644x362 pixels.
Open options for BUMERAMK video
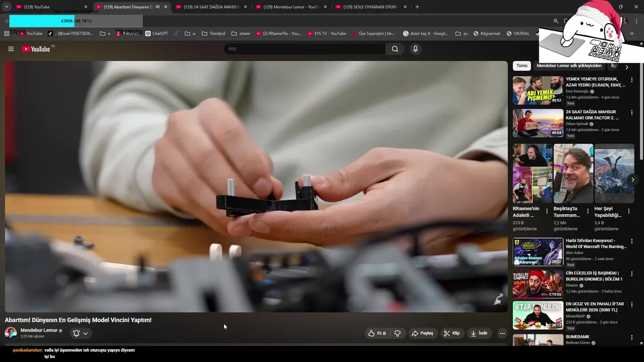coord(632,337)
